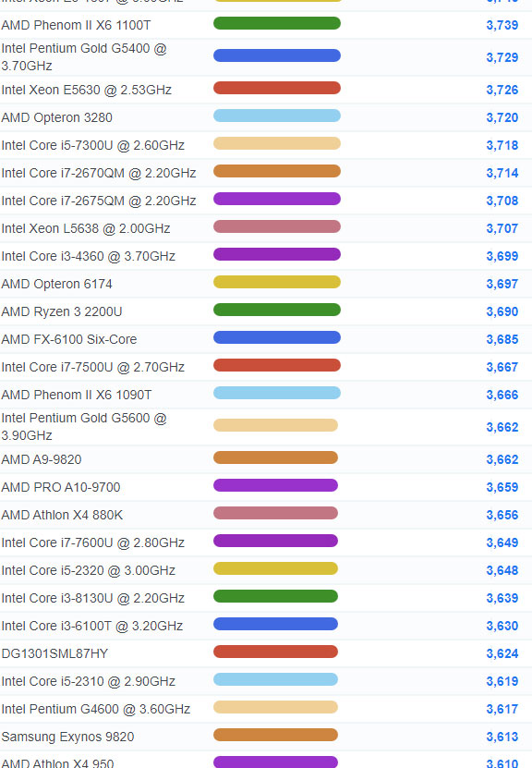Screen dimensions: 532x768
Task: Click the score value 3,666
Action: pos(502,395)
